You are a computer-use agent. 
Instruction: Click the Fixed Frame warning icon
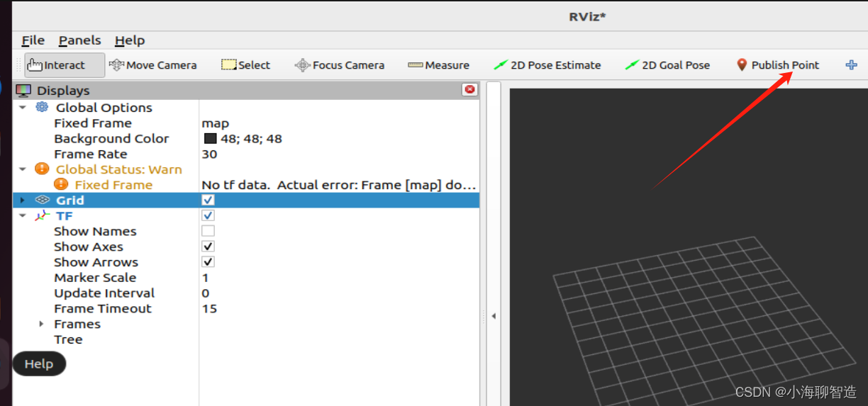coord(61,184)
